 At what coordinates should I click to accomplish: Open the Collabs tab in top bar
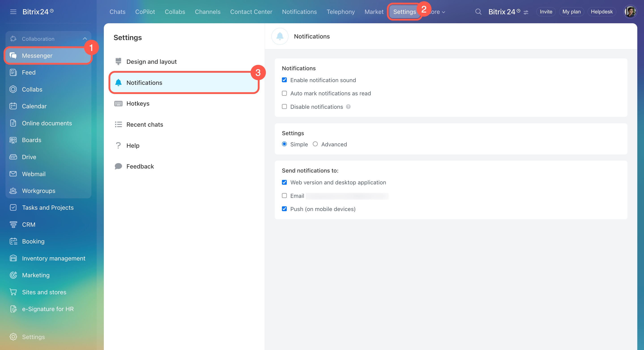tap(175, 12)
